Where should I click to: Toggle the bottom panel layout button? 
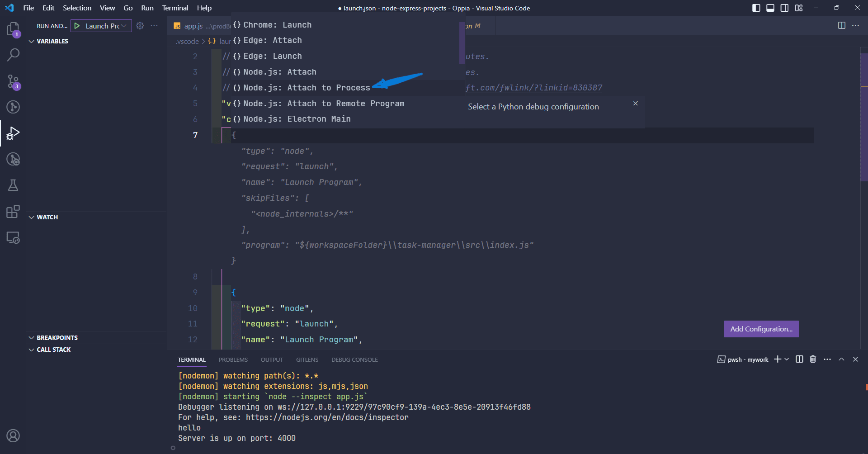tap(770, 8)
